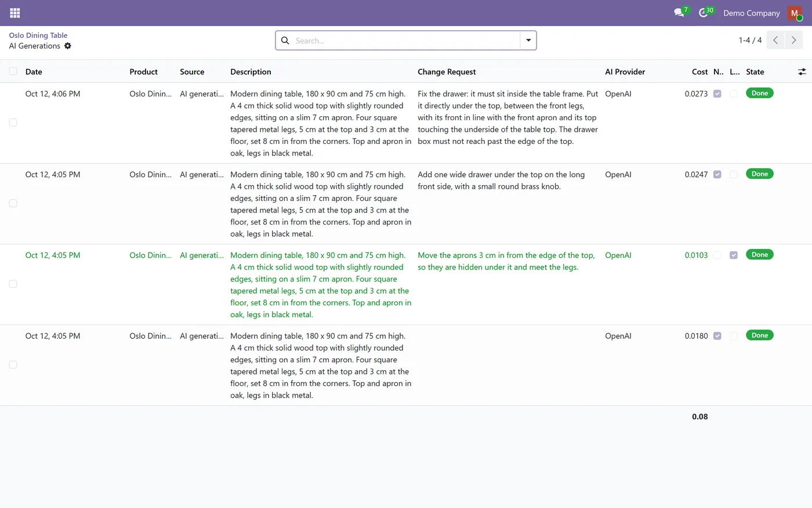This screenshot has width=812, height=508.
Task: Sort the list by the Product column
Action: click(143, 72)
